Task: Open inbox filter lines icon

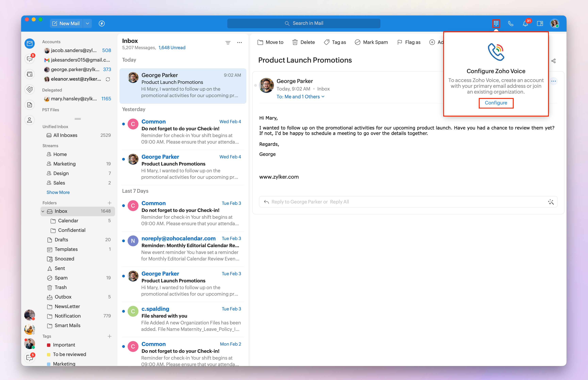Action: pyautogui.click(x=228, y=43)
